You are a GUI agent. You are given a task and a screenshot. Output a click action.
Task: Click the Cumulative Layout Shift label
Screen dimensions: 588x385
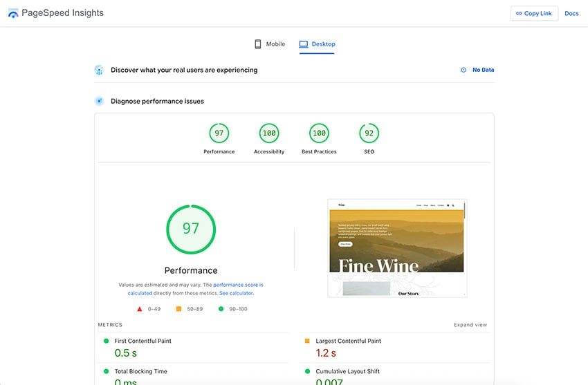(348, 371)
